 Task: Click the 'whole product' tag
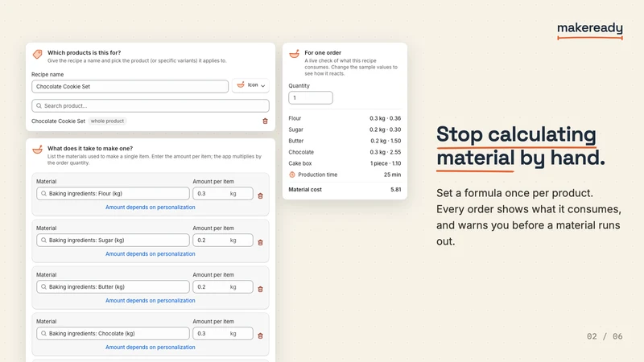click(107, 121)
